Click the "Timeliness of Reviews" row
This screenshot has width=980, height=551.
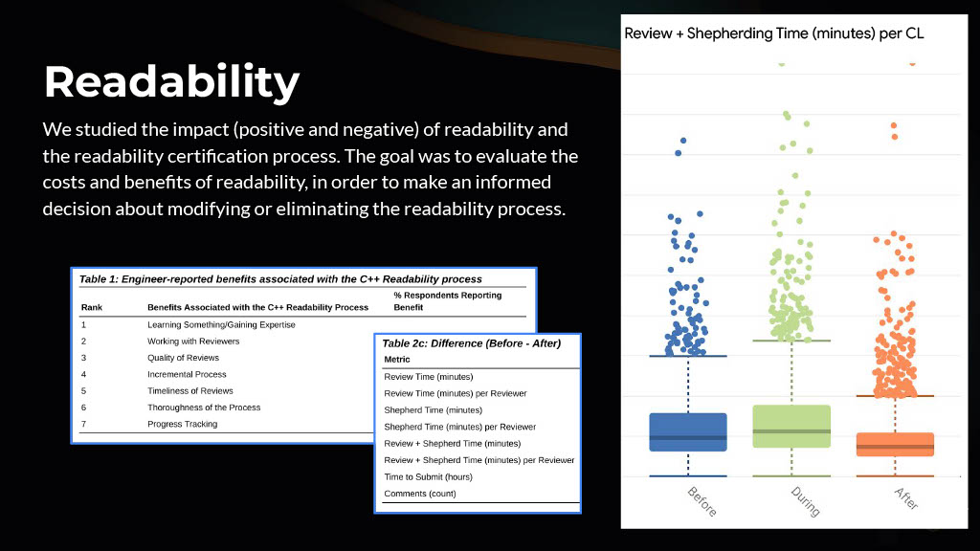click(x=190, y=391)
